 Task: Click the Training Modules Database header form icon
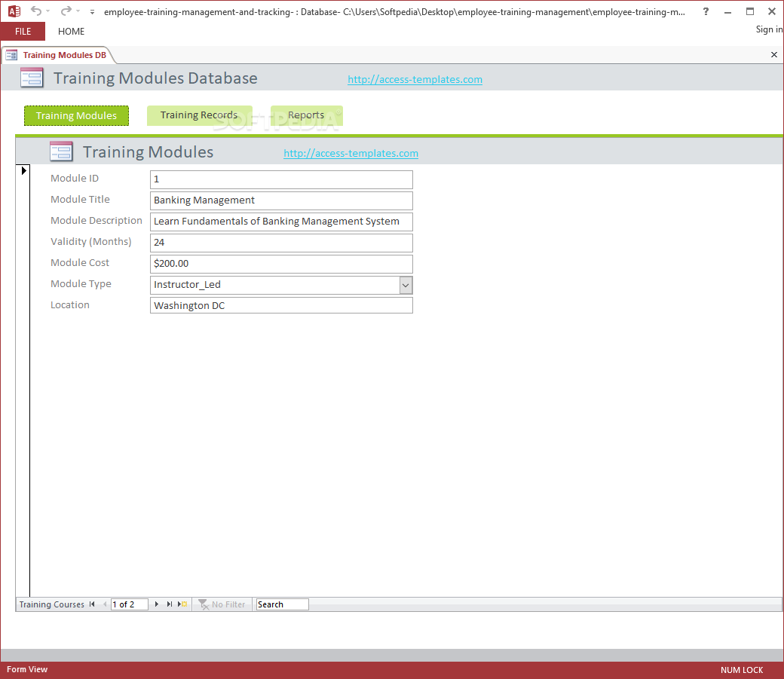(32, 78)
